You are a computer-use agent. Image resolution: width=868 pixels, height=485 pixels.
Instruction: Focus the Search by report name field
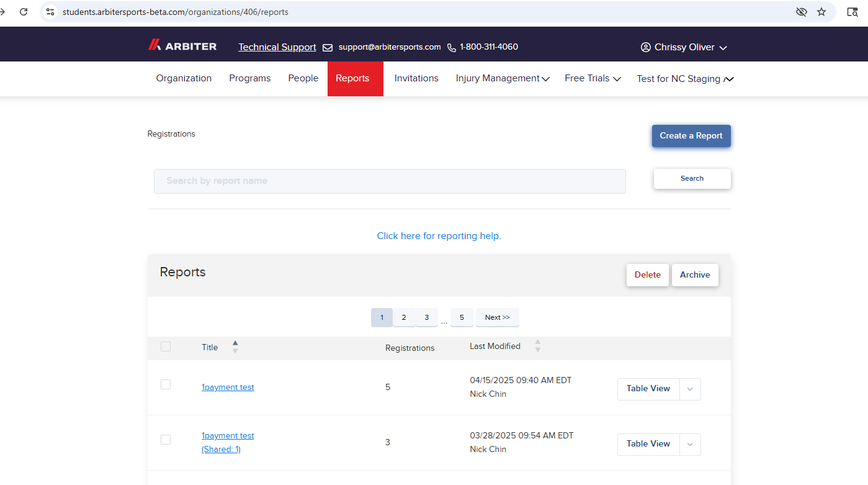pyautogui.click(x=390, y=181)
